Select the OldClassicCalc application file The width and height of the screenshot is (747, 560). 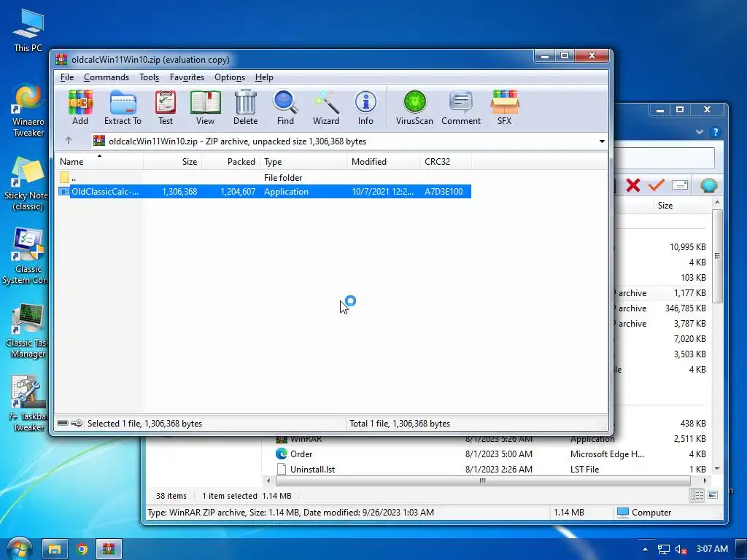[264, 192]
